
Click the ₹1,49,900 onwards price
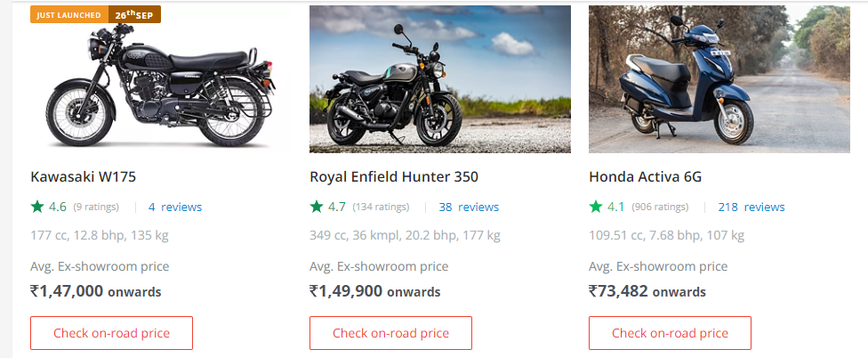click(374, 290)
